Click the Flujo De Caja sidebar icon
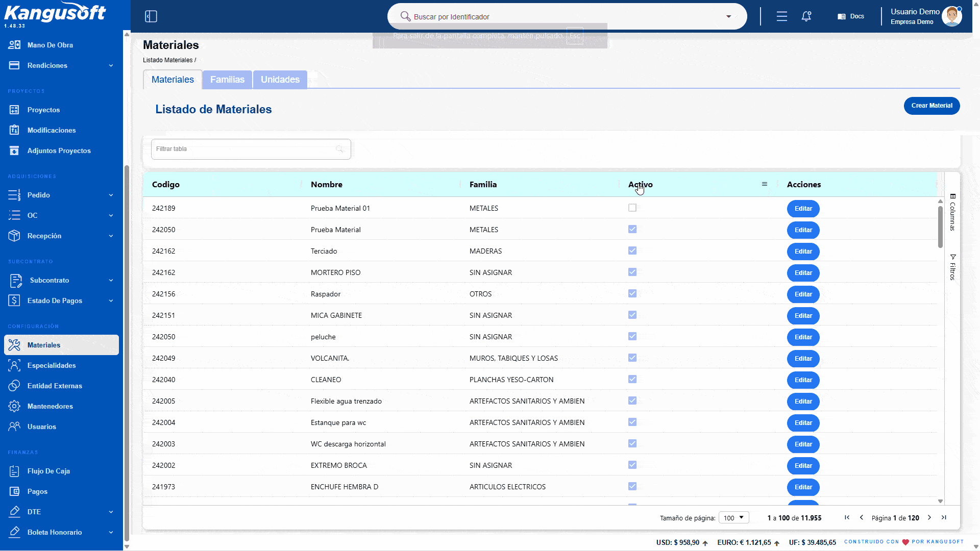 point(14,471)
